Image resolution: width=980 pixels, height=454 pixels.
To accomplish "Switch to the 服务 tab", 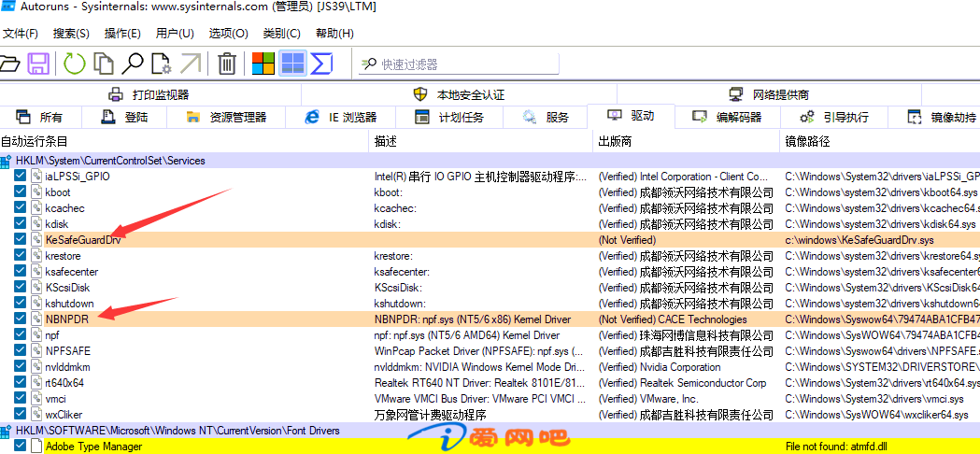I will click(x=545, y=118).
